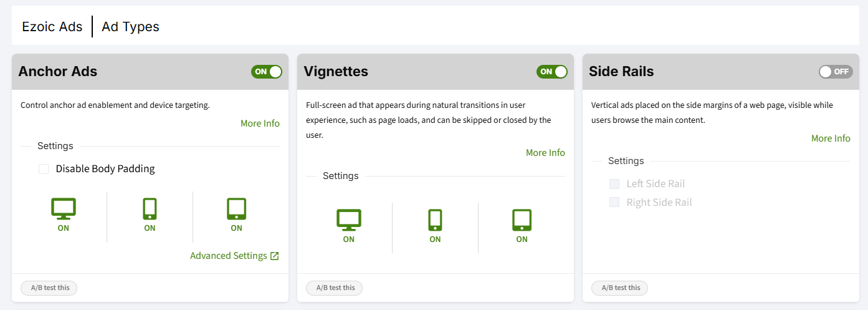
Task: Toggle the Vignettes tablet icon
Action: pos(522,220)
